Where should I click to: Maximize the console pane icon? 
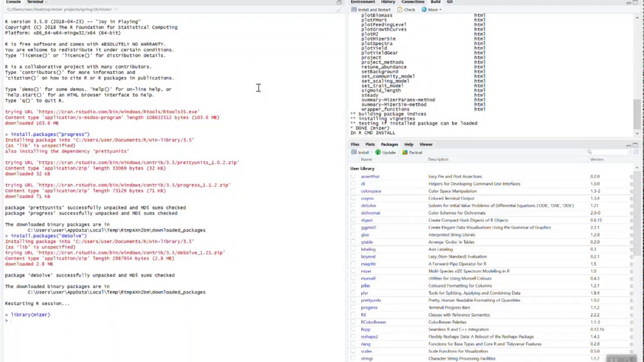(x=339, y=3)
